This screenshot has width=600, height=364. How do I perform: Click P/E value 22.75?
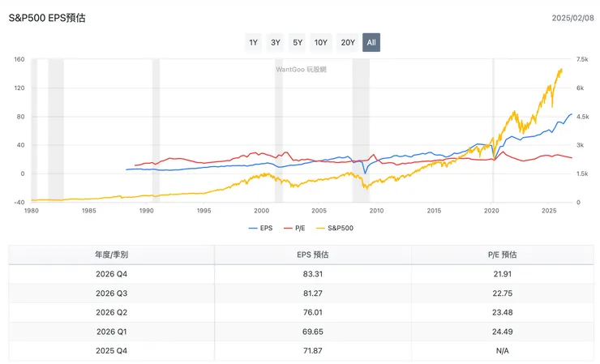coord(503,293)
